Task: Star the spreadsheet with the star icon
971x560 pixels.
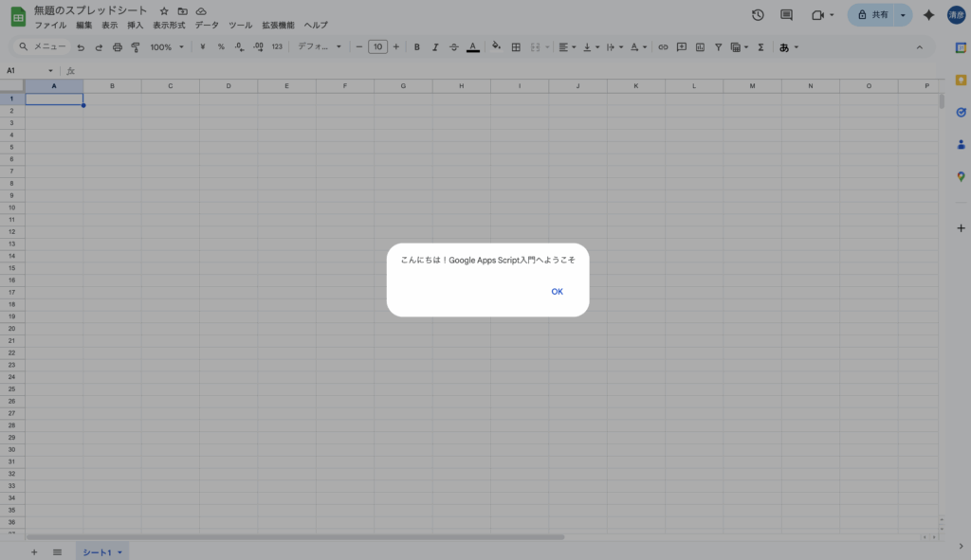Action: 164,11
